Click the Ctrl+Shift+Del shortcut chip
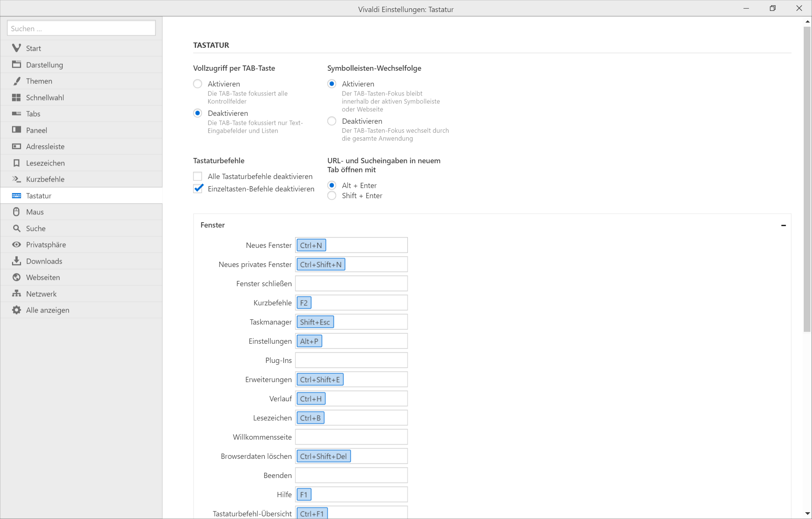 click(323, 456)
